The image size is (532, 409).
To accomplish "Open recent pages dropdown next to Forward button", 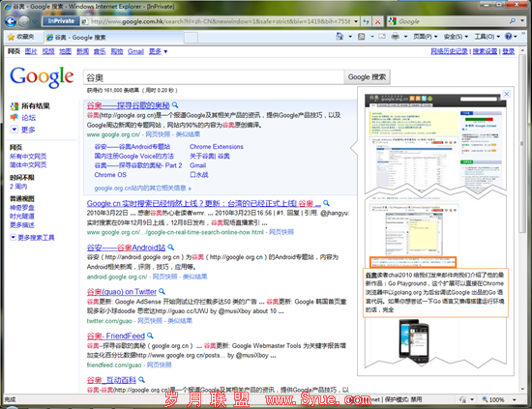I will 34,21.
